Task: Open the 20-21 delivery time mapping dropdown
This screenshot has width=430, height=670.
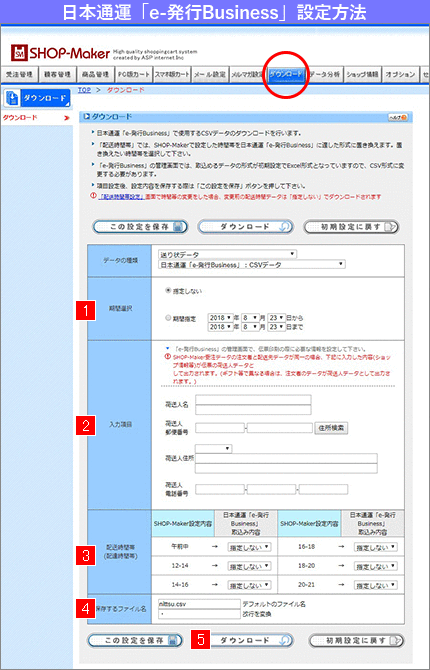Action: coord(376,585)
